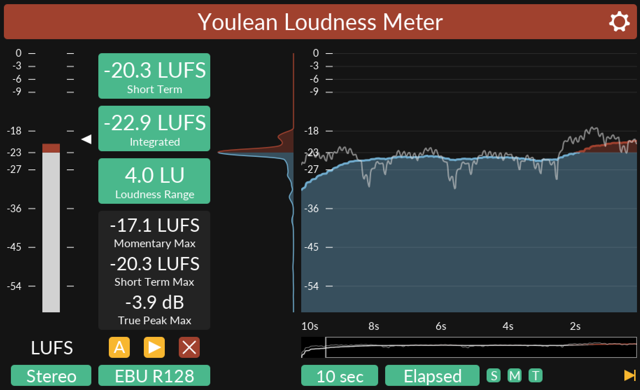Open the Stereo channel dropdown
Screen dimensions: 640x390
[51, 375]
